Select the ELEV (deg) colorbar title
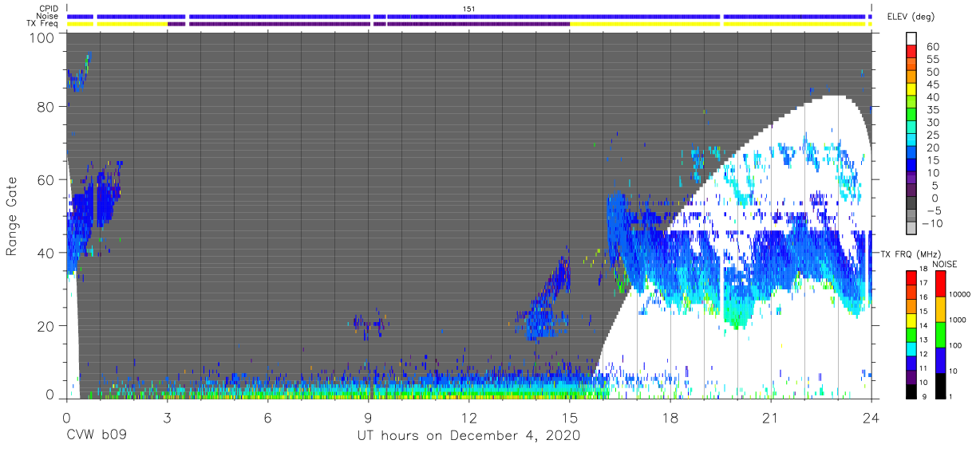 (x=911, y=17)
